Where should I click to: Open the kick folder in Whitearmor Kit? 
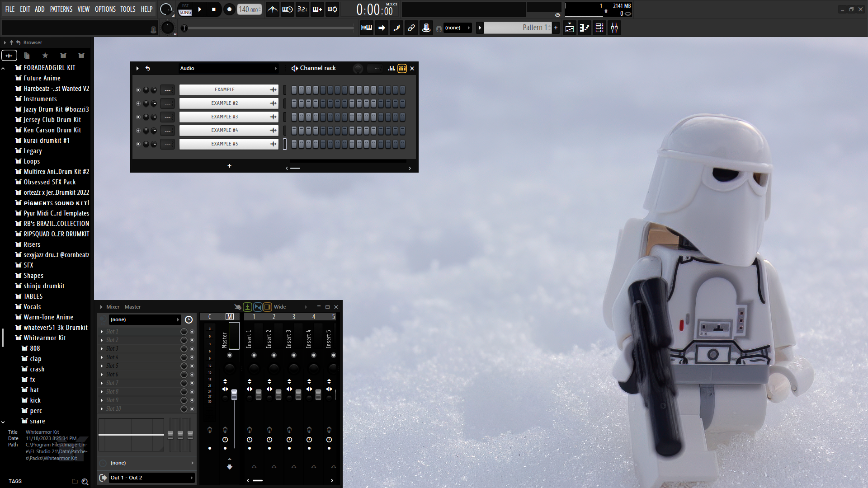(35, 400)
